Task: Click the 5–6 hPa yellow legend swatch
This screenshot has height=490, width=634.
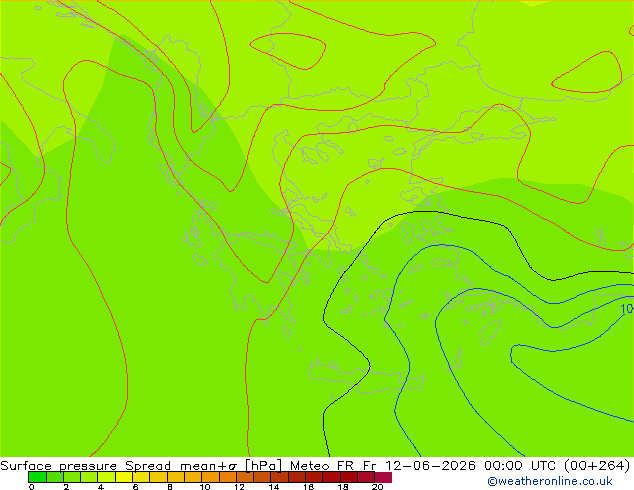Action: (x=124, y=477)
